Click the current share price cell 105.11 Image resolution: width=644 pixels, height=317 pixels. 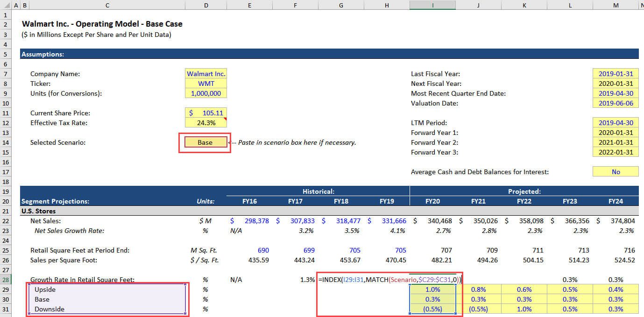206,113
